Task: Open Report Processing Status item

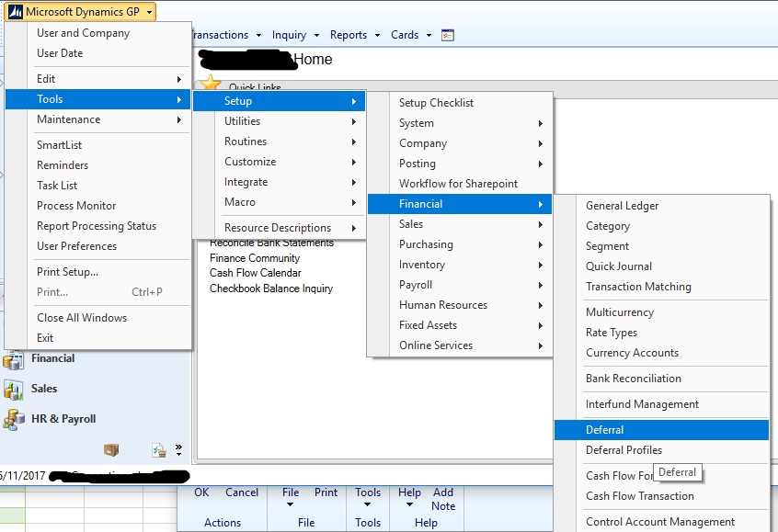Action: click(97, 226)
